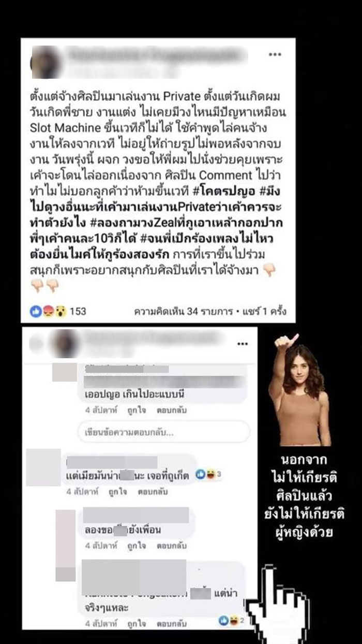
Task: View reactions on the 'เจอที่ภูเก็ต' comment
Action: [x=208, y=474]
